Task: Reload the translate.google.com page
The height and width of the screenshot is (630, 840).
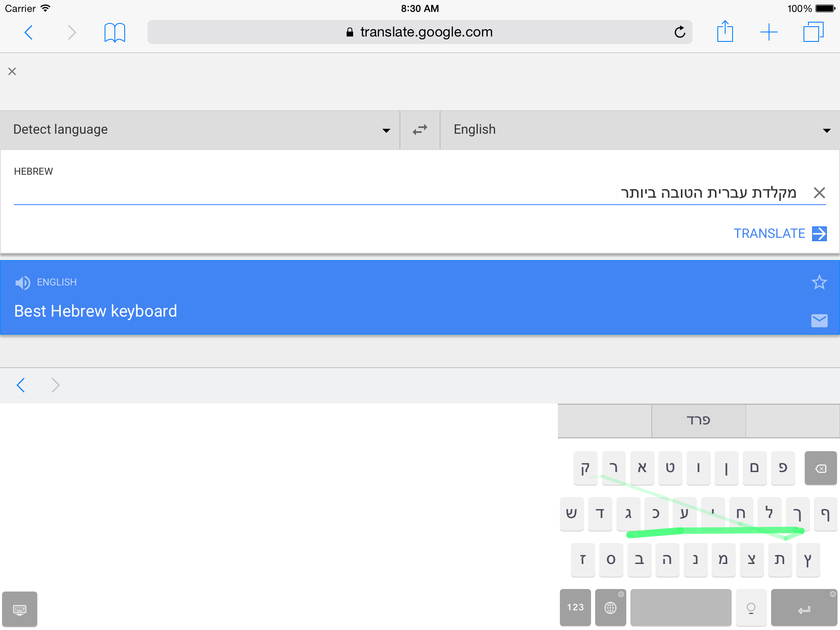Action: click(680, 32)
